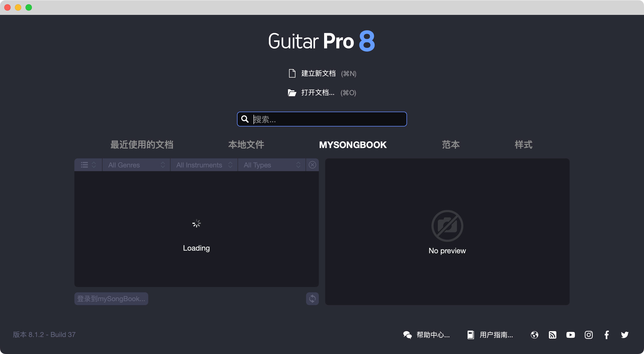
Task: Close the window with red button
Action: (x=7, y=7)
